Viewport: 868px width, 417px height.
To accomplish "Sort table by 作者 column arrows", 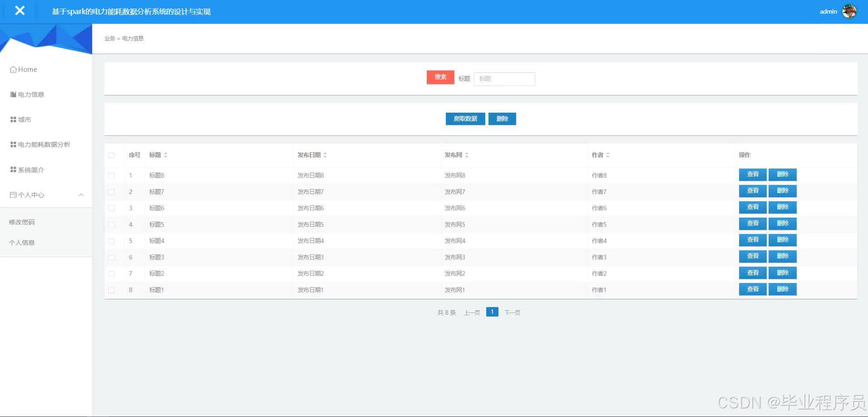I will (x=608, y=155).
